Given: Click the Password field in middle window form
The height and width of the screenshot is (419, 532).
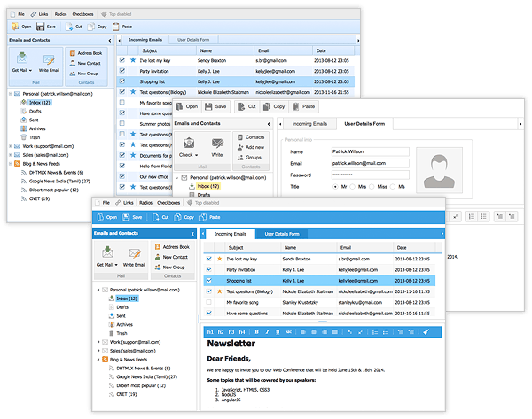Looking at the screenshot, I should pyautogui.click(x=370, y=175).
